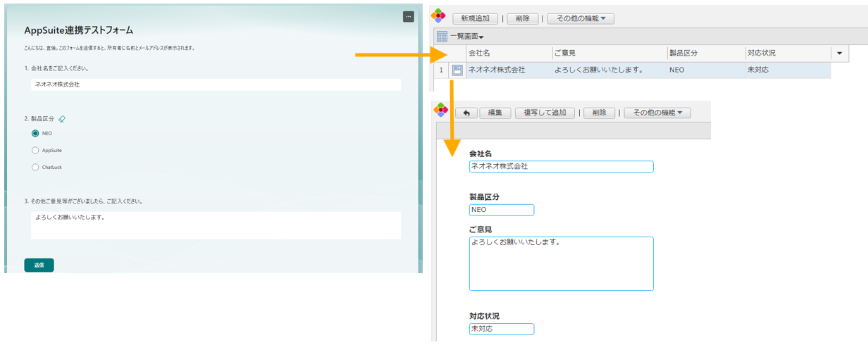Click the 製品区分 column header
The width and height of the screenshot is (868, 345).
pos(706,53)
